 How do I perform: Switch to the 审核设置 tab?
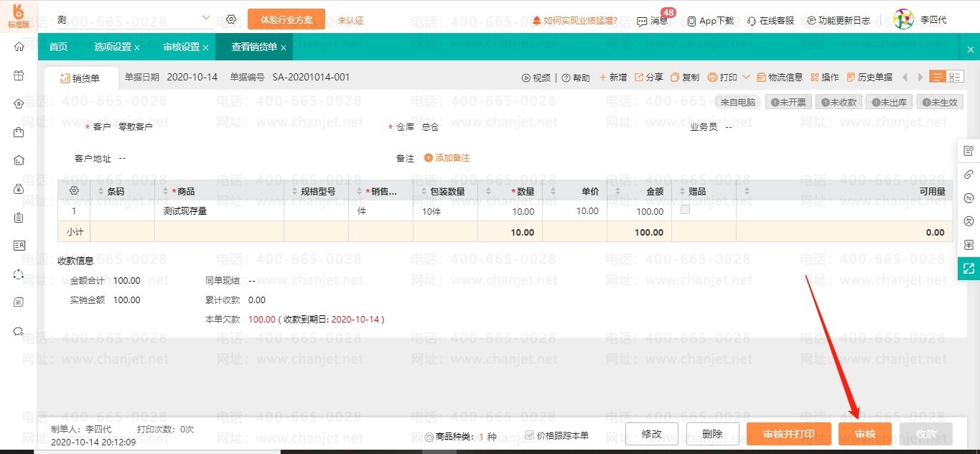coord(181,47)
